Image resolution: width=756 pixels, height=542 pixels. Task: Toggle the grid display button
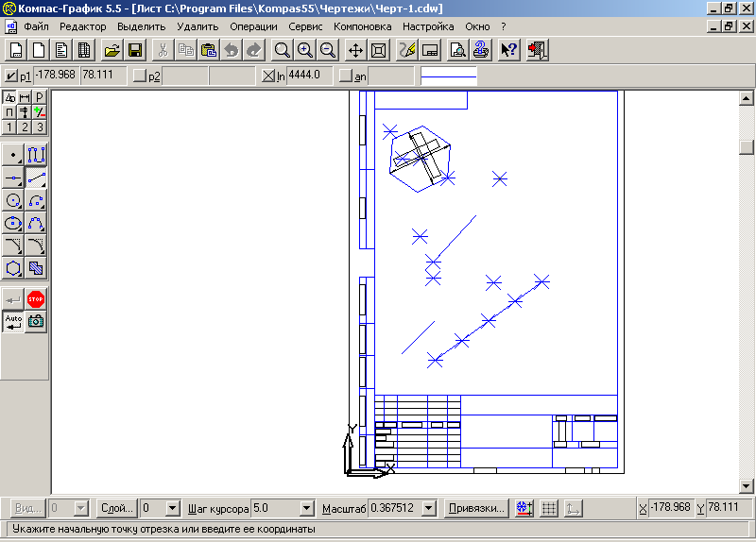[548, 508]
